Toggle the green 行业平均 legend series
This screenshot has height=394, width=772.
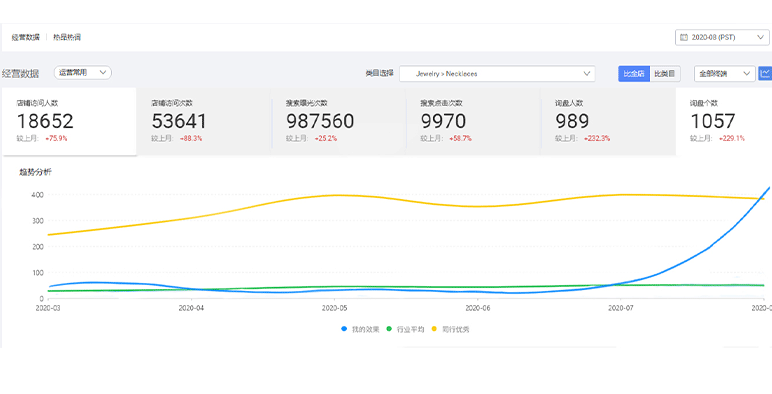click(405, 329)
